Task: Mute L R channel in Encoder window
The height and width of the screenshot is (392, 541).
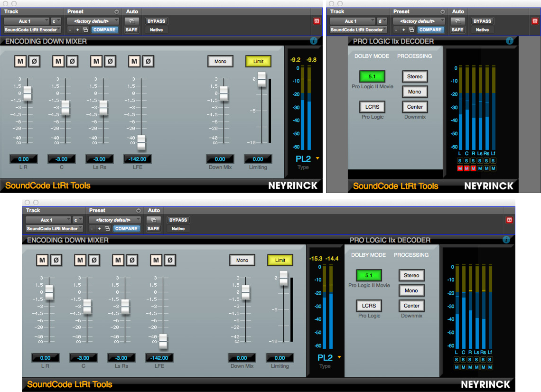Action: (20, 61)
